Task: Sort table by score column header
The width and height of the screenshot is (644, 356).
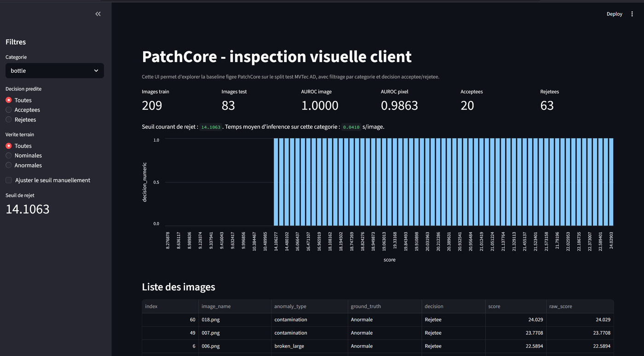Action: (516, 306)
